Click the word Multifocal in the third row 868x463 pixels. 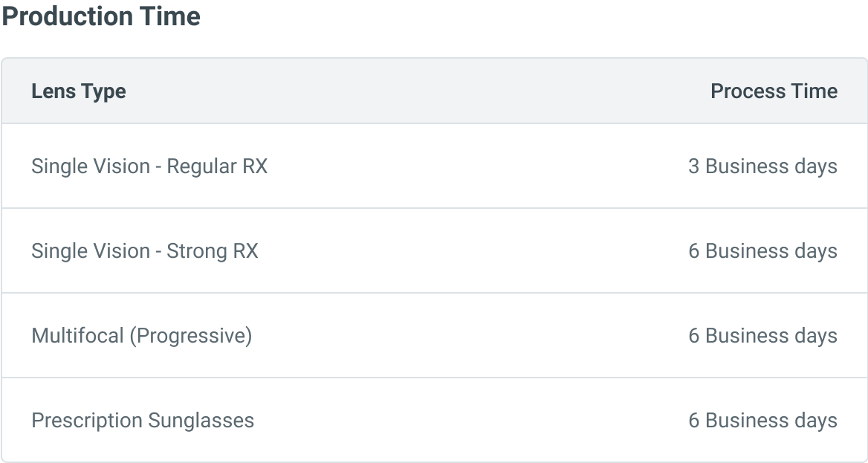click(x=77, y=336)
